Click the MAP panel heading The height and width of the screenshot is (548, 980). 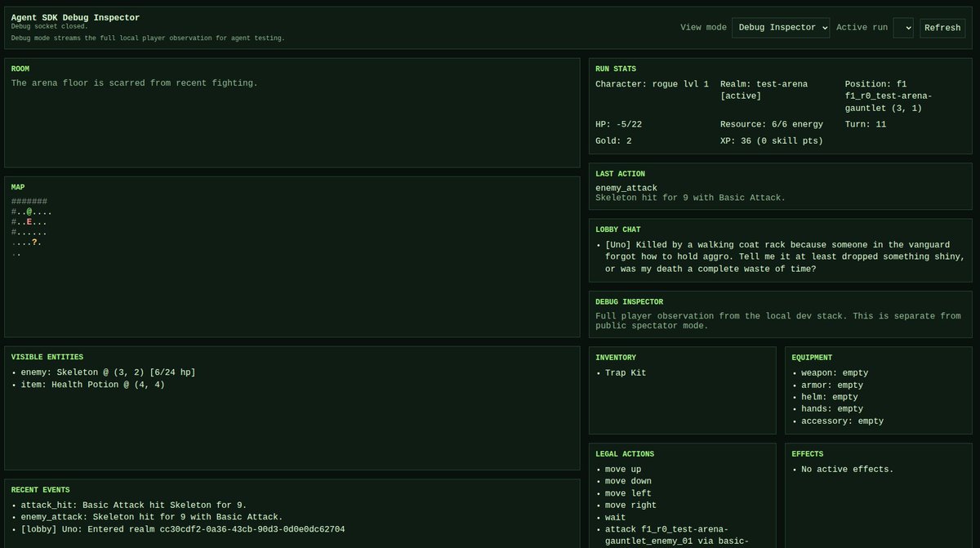pyautogui.click(x=18, y=187)
